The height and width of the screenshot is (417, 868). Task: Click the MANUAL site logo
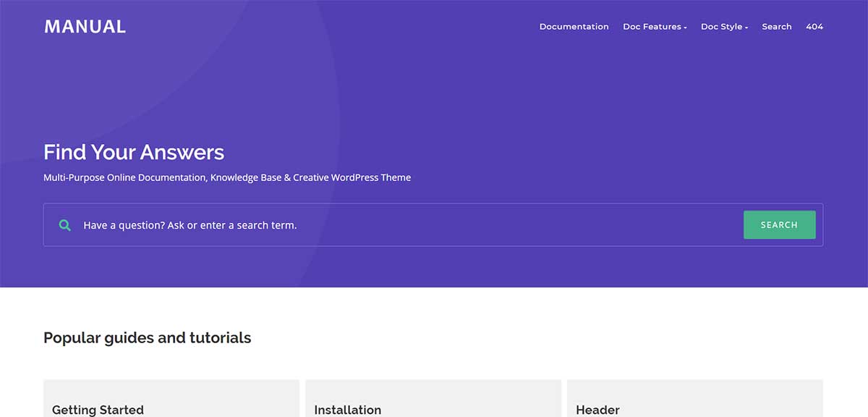(x=85, y=27)
